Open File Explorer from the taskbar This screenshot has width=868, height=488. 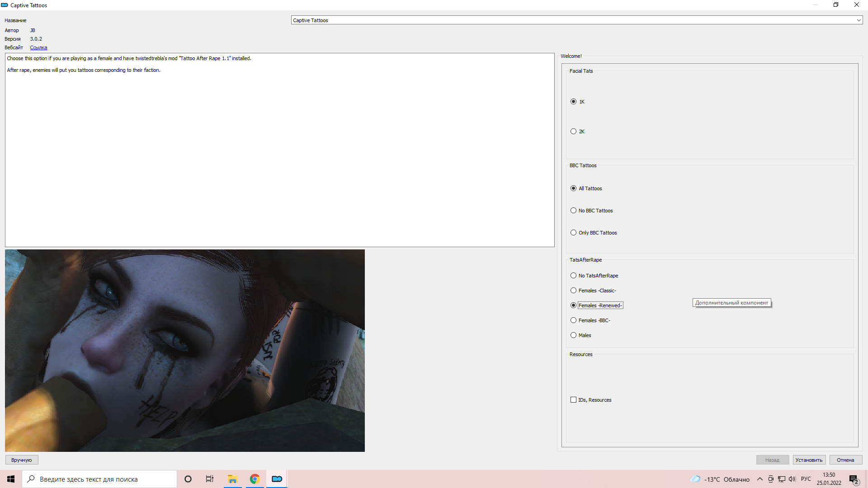232,479
